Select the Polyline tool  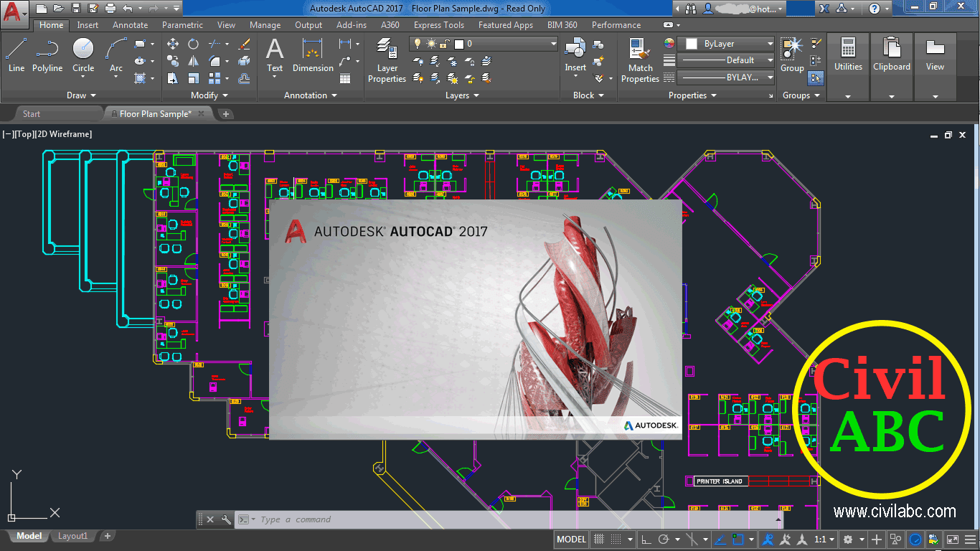47,55
